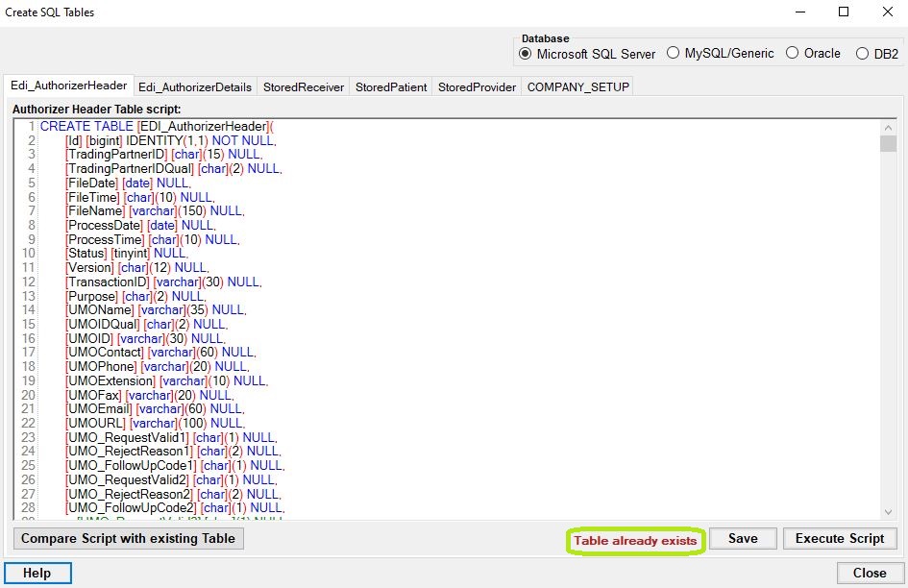Run the Execute Script button

coord(840,538)
